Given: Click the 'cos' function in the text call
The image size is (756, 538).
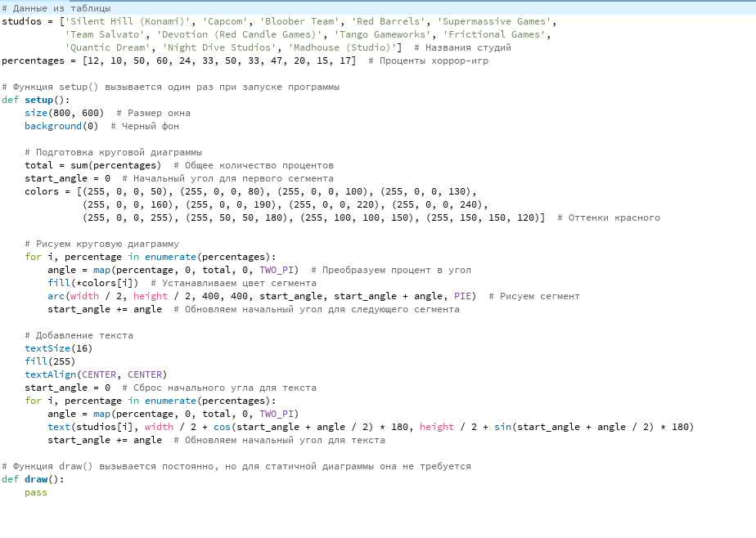Looking at the screenshot, I should click(222, 427).
